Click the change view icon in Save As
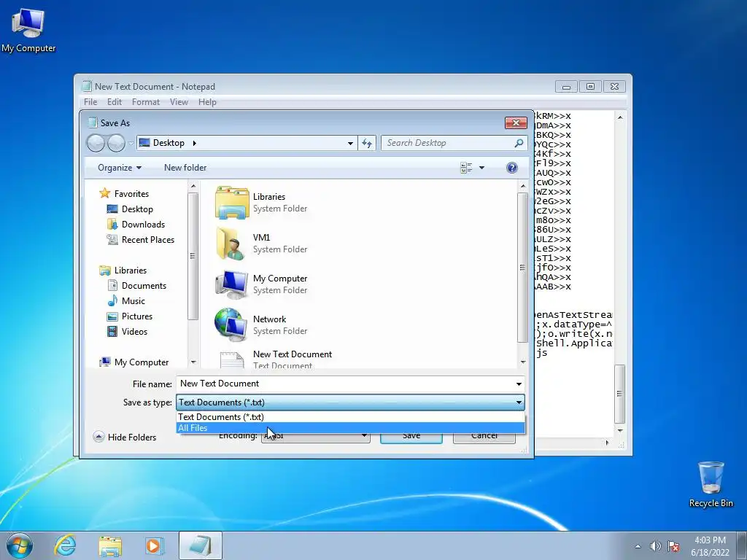747x560 pixels. [x=466, y=168]
